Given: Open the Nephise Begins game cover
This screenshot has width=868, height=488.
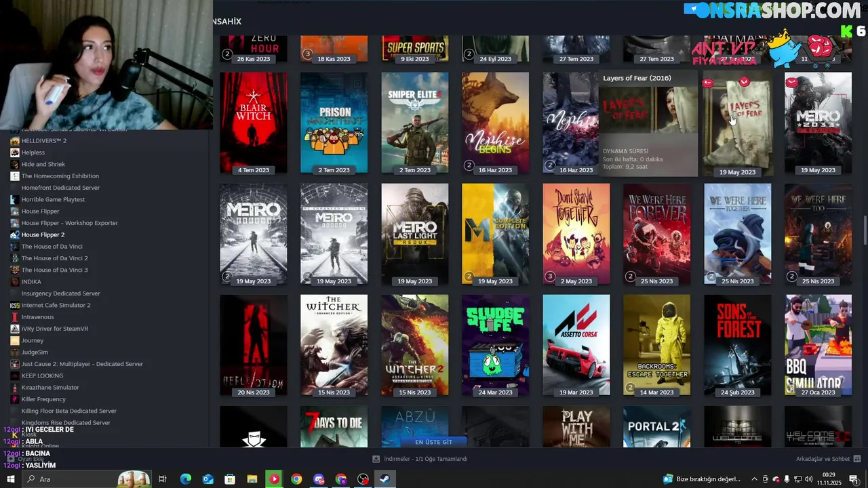Looking at the screenshot, I should [495, 123].
